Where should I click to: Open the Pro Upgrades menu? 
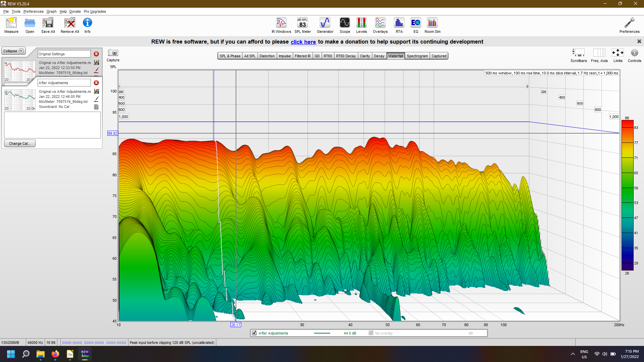pyautogui.click(x=95, y=11)
